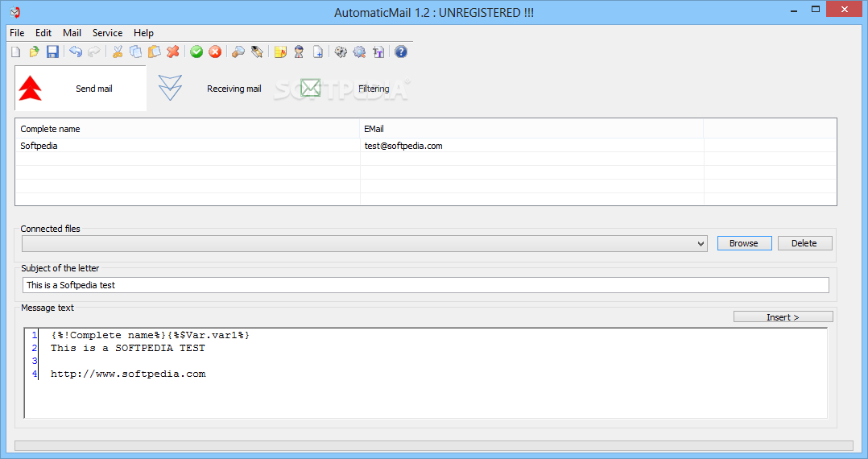Click the Save floppy disk icon
Viewport: 868px width, 459px height.
52,52
